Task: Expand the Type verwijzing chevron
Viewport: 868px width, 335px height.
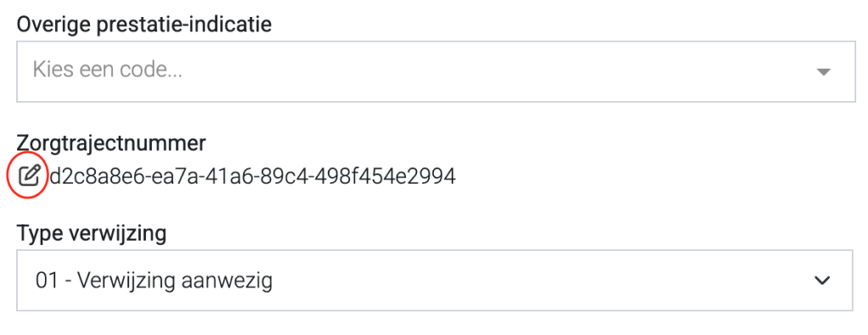Action: [822, 281]
